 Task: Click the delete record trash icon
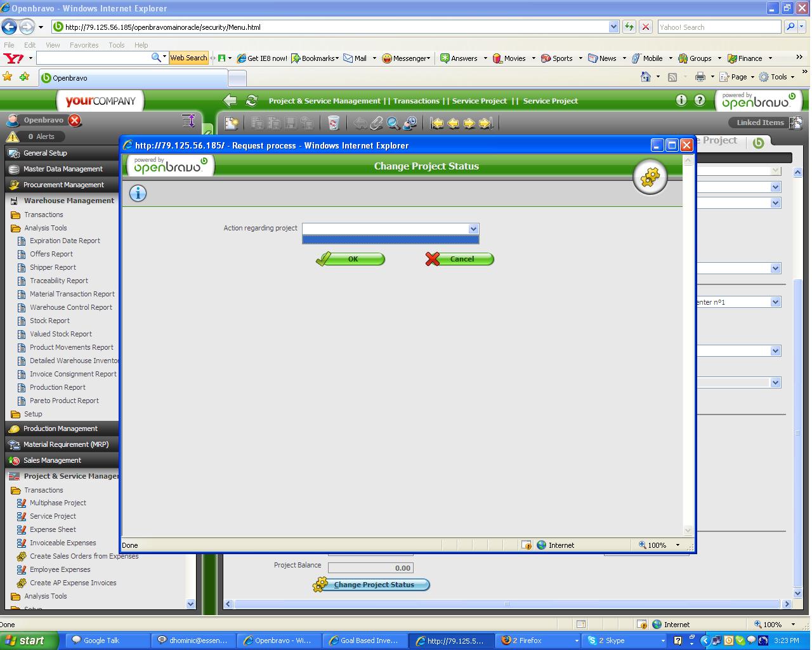click(x=333, y=123)
